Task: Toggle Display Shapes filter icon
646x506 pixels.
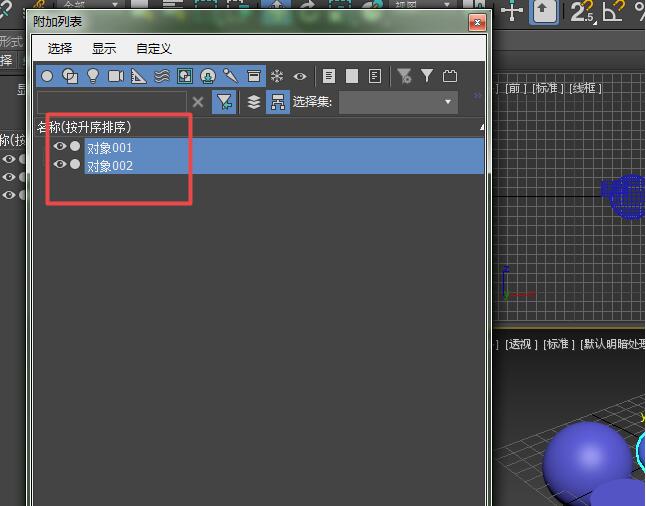Action: pos(70,76)
